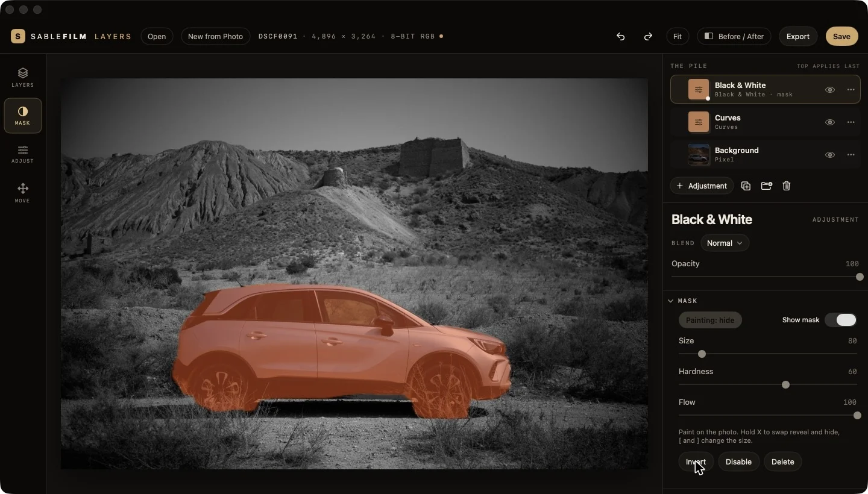Image resolution: width=868 pixels, height=494 pixels.
Task: Select the Background layer thumbnail
Action: coord(699,155)
